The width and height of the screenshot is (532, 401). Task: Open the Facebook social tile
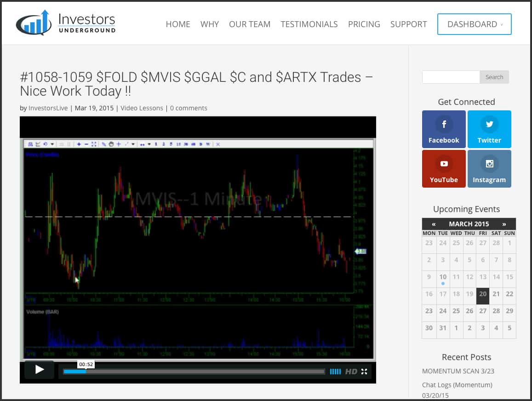(x=443, y=129)
